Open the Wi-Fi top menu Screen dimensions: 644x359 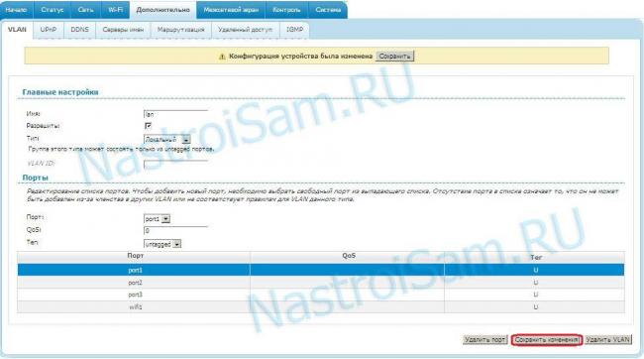(x=115, y=10)
